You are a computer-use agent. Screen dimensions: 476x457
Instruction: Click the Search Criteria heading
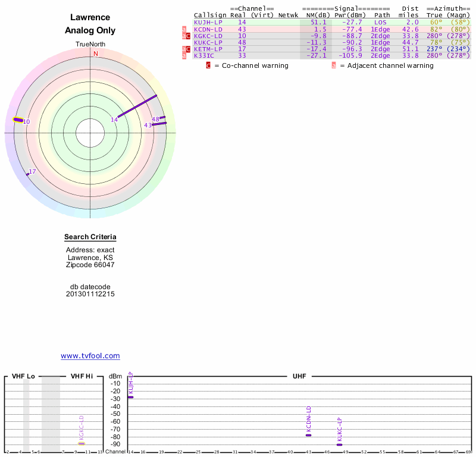90,237
